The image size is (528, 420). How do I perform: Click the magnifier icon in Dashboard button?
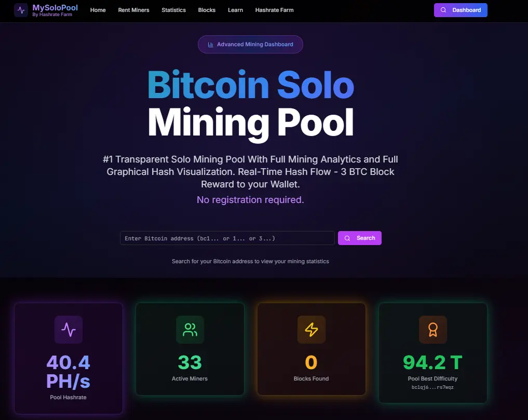tap(443, 10)
